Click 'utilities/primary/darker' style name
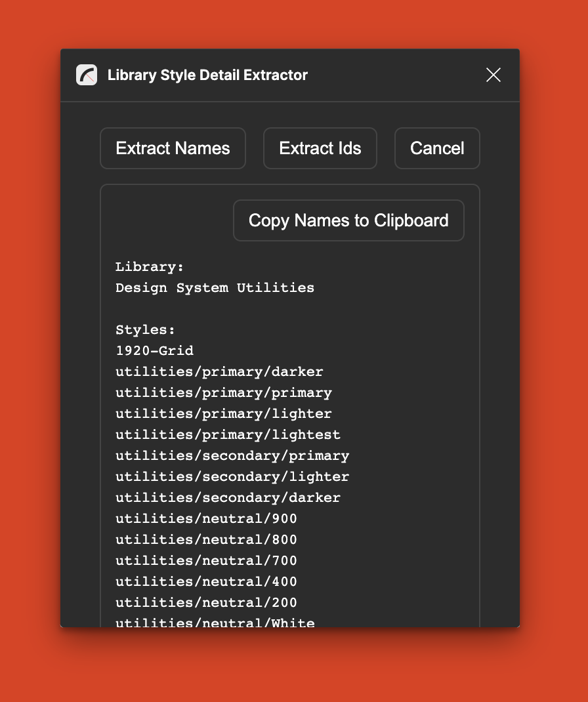Image resolution: width=588 pixels, height=702 pixels. [219, 371]
